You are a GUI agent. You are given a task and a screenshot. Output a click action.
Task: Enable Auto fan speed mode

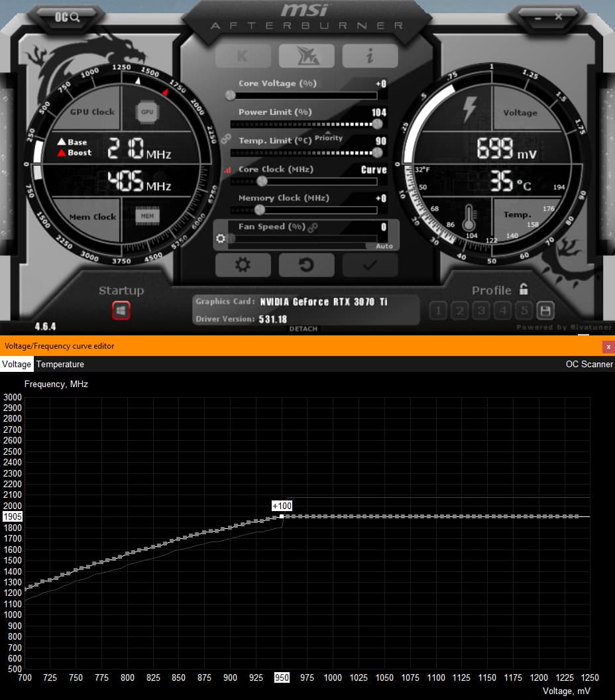pyautogui.click(x=384, y=245)
